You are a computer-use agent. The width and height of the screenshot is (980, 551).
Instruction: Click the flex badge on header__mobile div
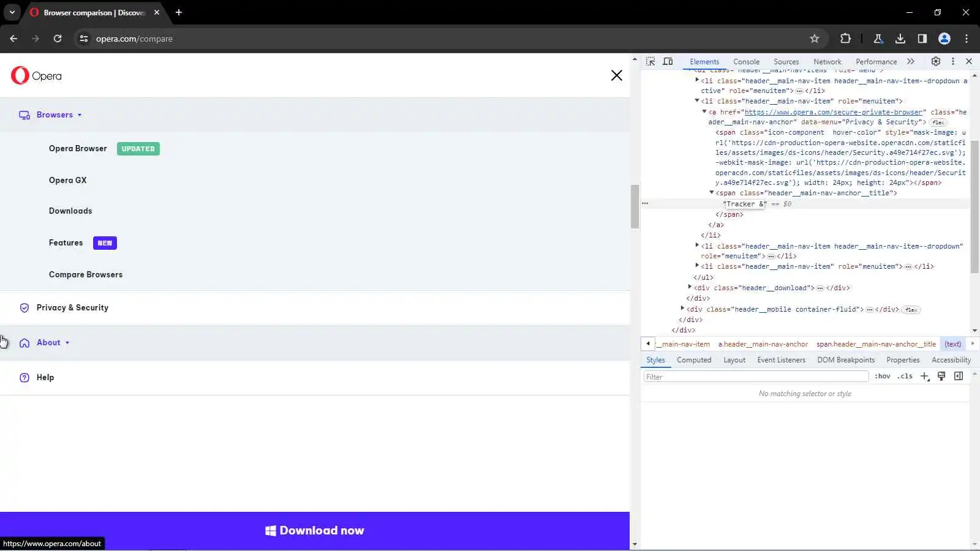[911, 310]
